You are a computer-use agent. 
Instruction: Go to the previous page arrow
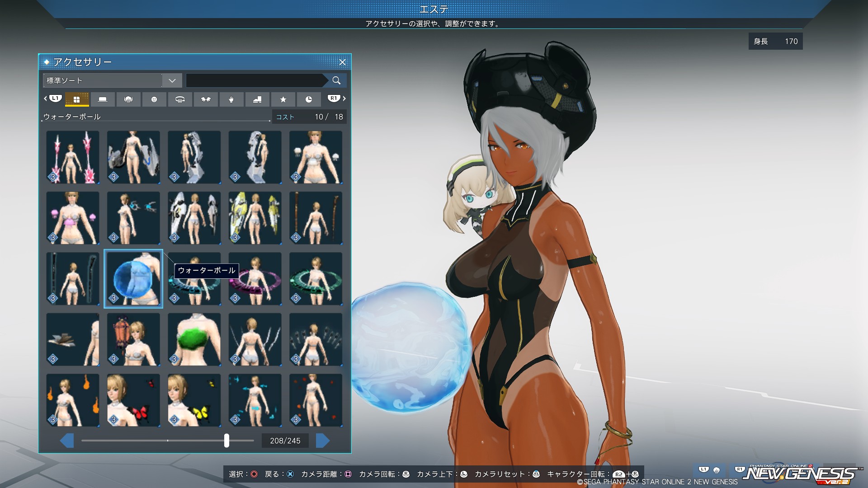click(67, 441)
